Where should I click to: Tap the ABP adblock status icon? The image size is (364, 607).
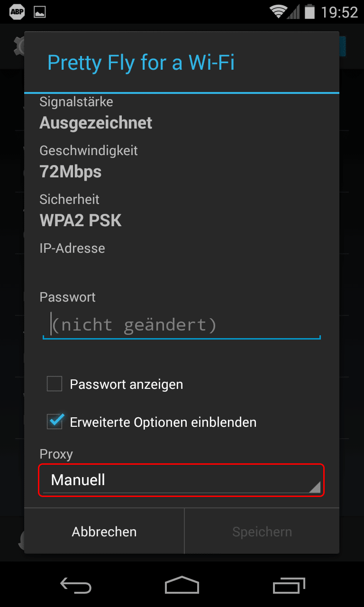click(x=17, y=12)
